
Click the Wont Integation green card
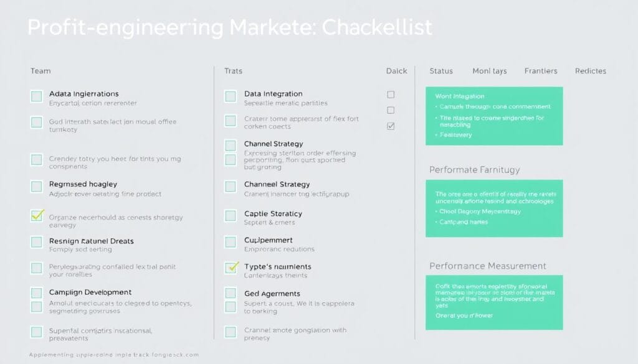point(494,116)
